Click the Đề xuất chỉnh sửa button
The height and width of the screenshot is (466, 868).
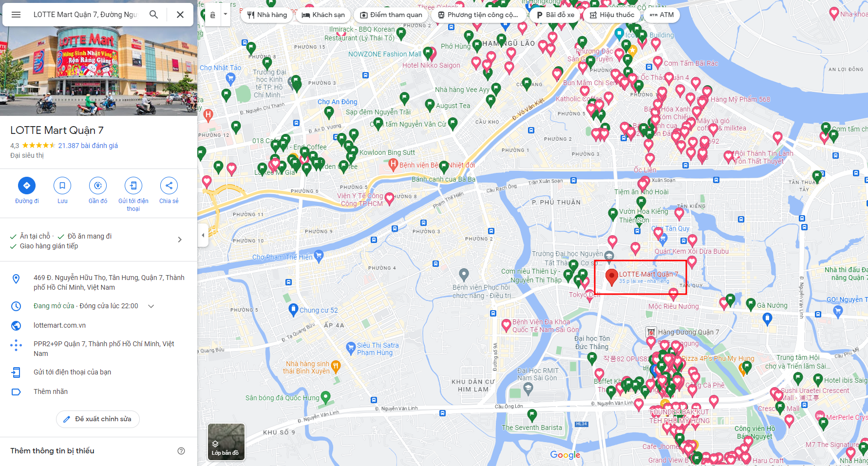[98, 419]
